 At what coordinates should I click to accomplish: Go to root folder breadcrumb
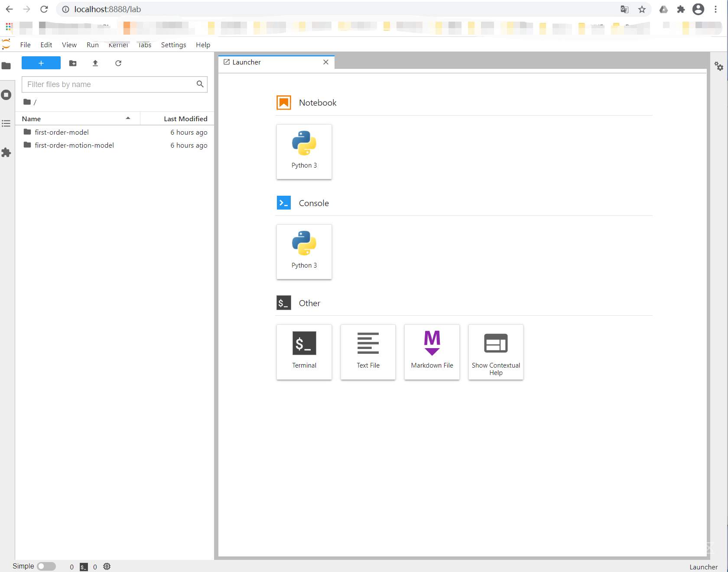[27, 102]
